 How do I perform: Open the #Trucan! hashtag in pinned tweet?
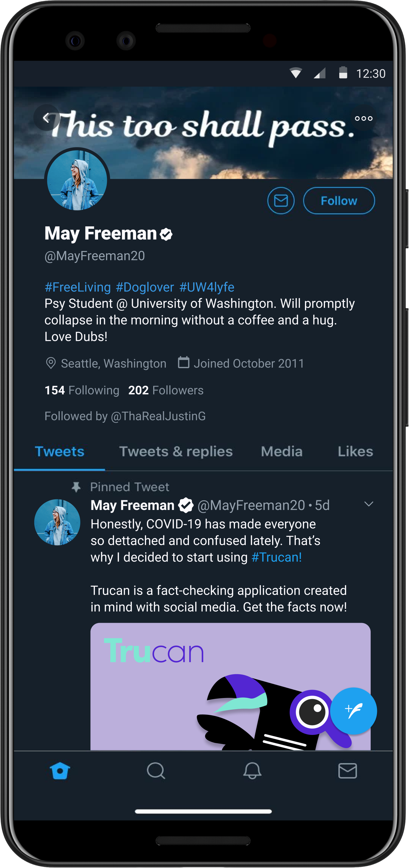coord(276,557)
